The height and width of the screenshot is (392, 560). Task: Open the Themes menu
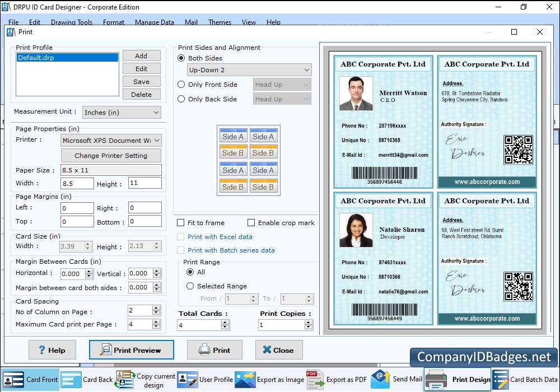pyautogui.click(x=220, y=22)
